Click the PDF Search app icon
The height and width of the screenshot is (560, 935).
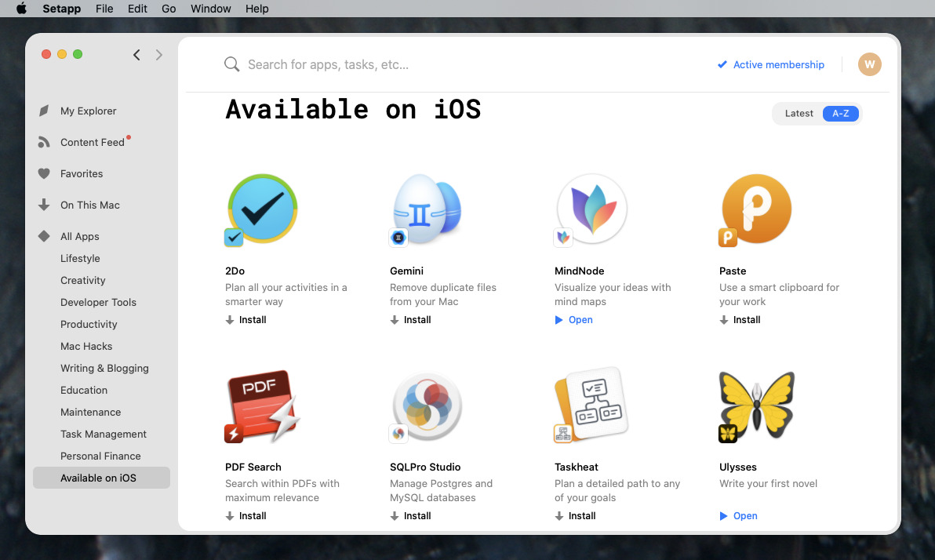pos(262,405)
